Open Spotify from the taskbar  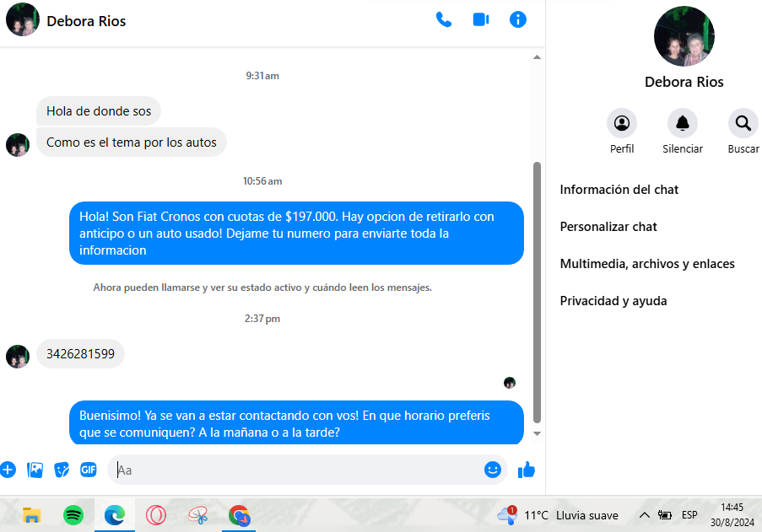point(73,515)
